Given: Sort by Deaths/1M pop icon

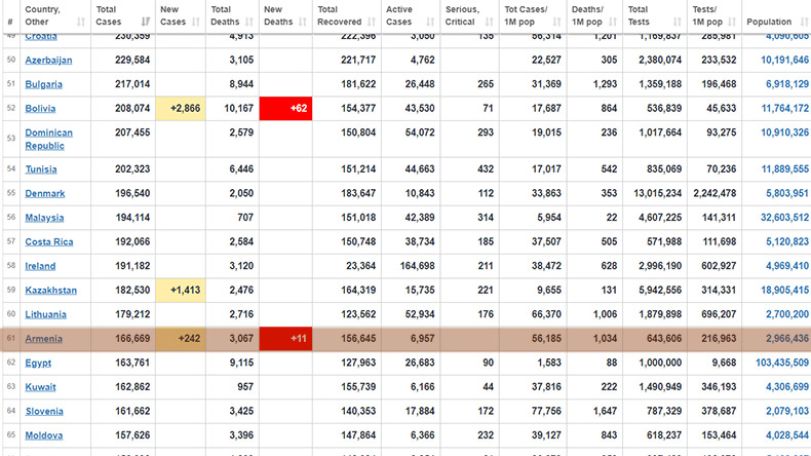Looking at the screenshot, I should click(x=613, y=22).
